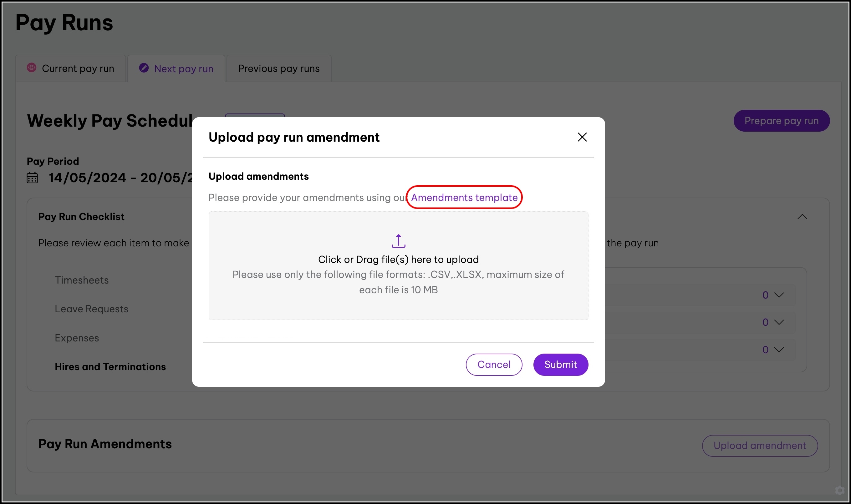Click the red icon on Current pay run tab
The image size is (851, 504).
[x=32, y=68]
